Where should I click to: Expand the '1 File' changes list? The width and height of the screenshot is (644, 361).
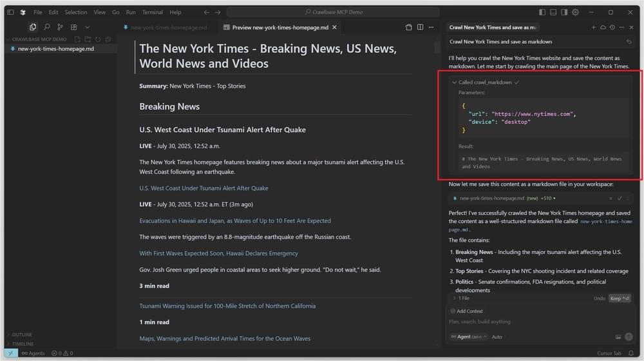(464, 298)
